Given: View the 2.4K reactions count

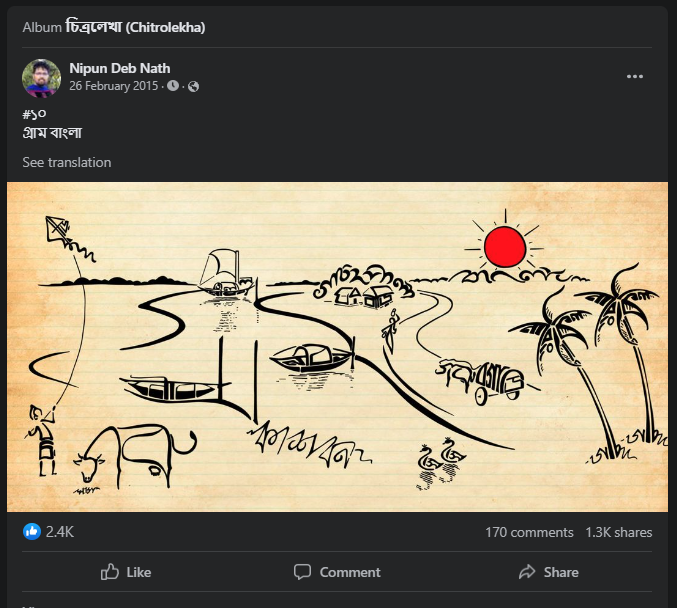Looking at the screenshot, I should (x=60, y=532).
